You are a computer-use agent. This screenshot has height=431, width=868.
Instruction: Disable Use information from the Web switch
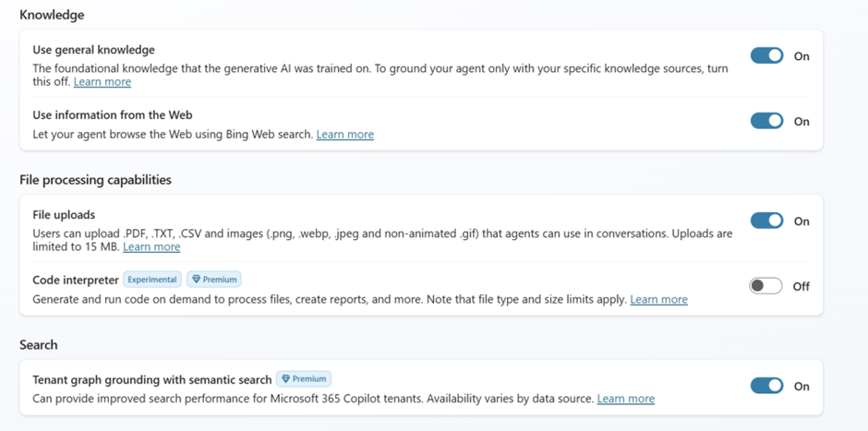pyautogui.click(x=766, y=121)
